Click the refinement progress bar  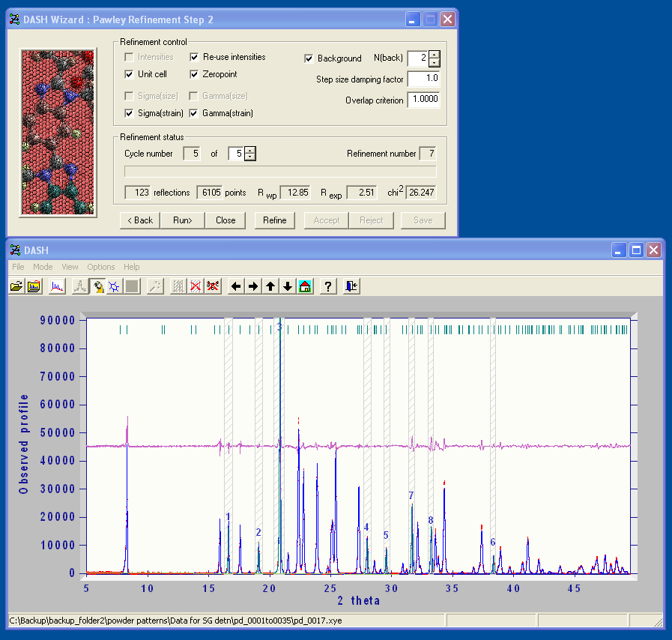coord(280,172)
